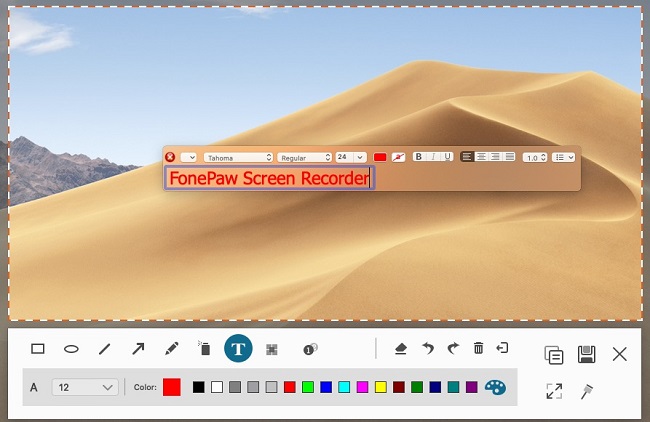The width and height of the screenshot is (650, 422).
Task: Choose the medium gray color swatch
Action: click(x=253, y=387)
